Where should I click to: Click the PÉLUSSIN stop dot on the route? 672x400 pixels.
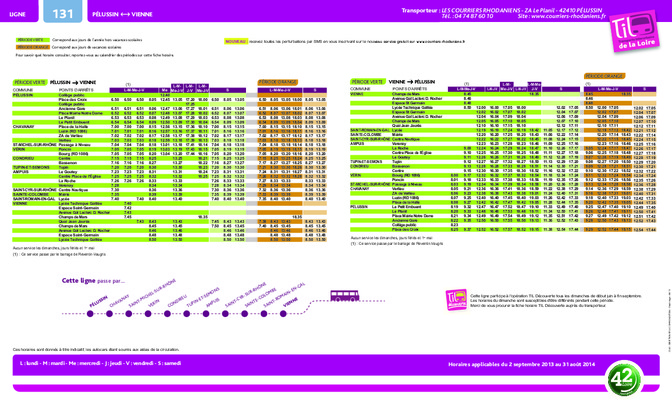coord(90,314)
